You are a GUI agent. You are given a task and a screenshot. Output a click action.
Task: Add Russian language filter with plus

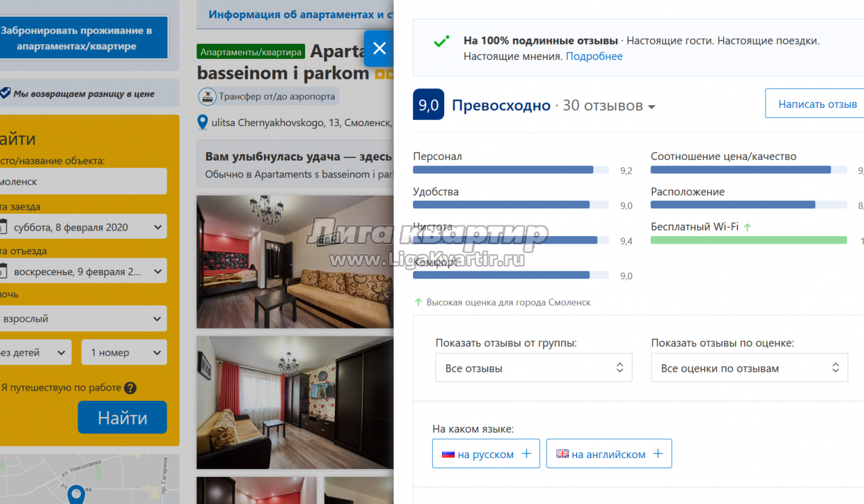click(526, 454)
